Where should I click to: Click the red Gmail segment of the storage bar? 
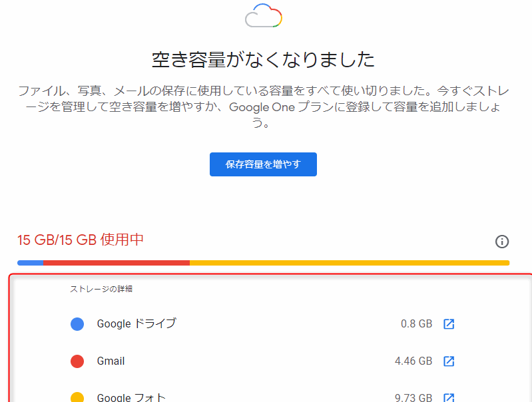coord(117,263)
